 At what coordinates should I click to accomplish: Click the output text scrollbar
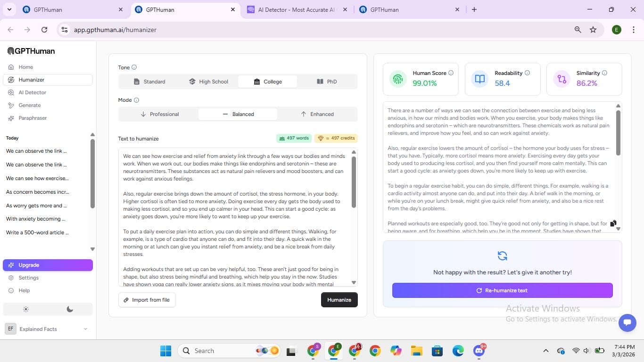coord(618,132)
